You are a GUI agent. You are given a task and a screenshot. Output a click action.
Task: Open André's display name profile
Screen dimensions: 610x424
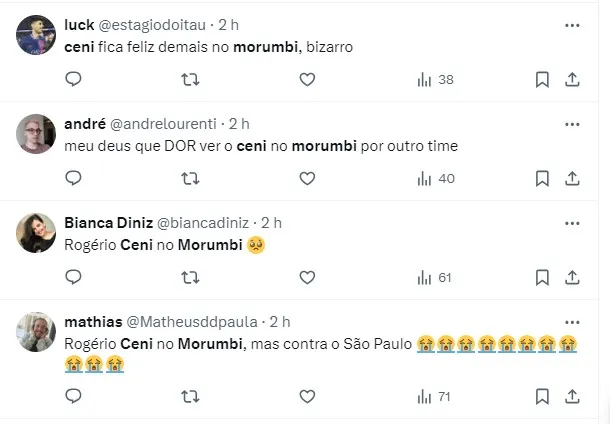(83, 124)
